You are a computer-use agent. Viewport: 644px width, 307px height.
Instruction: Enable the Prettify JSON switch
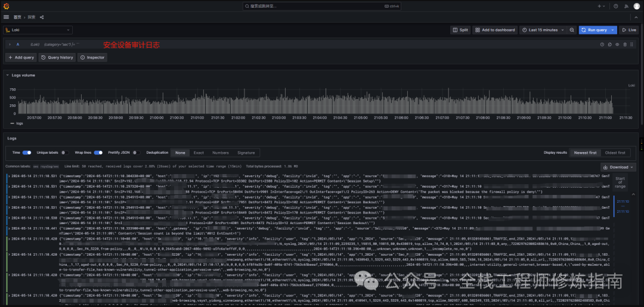pyautogui.click(x=137, y=153)
